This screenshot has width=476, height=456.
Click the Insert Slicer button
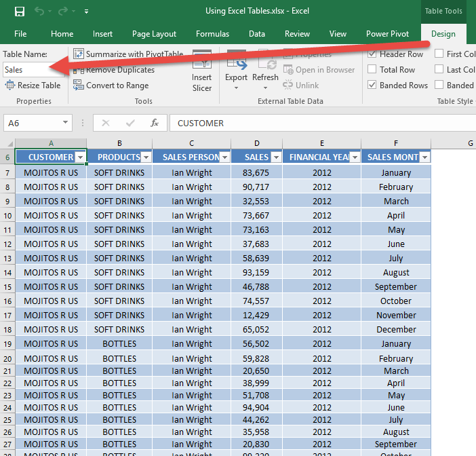pos(202,71)
